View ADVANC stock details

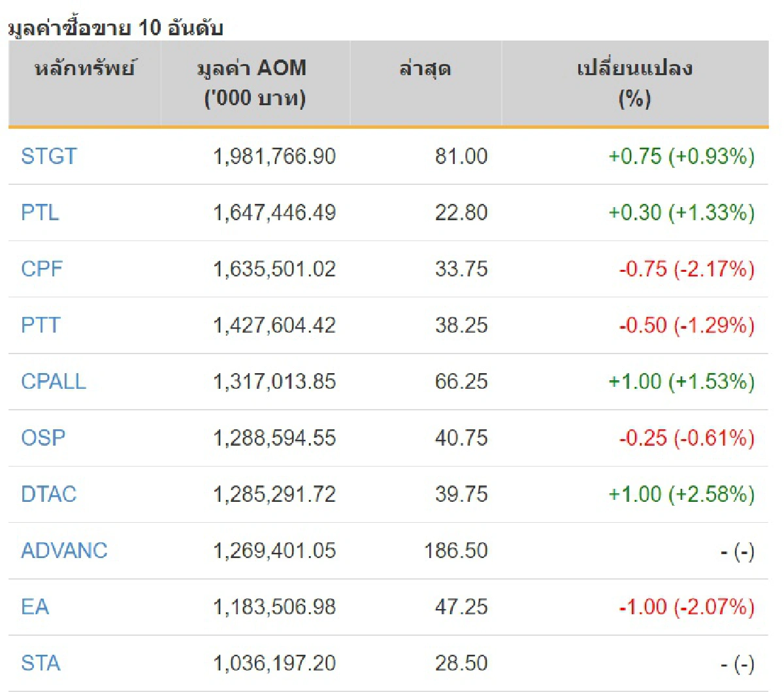coord(64,551)
